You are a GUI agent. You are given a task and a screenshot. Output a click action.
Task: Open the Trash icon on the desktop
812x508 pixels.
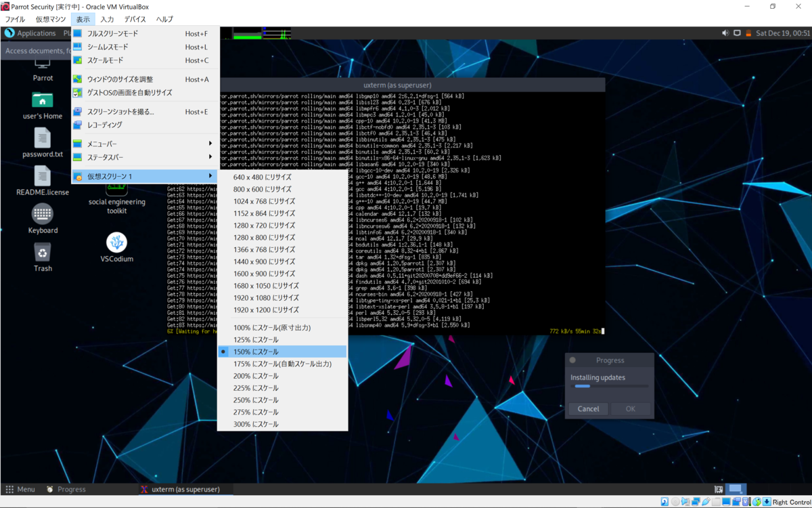(43, 253)
